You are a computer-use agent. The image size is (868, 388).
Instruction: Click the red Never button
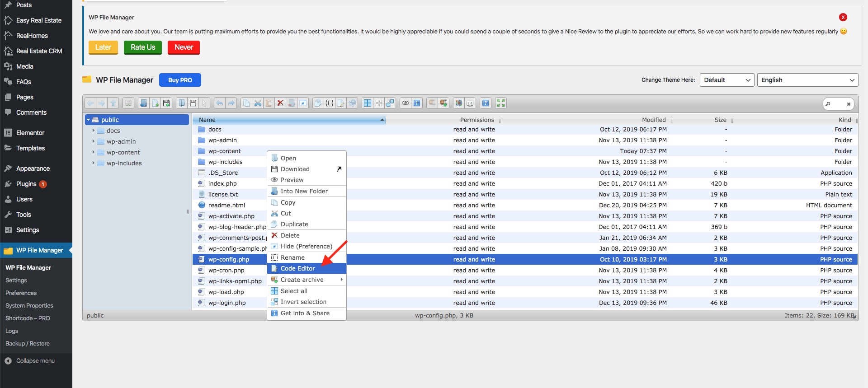point(184,47)
